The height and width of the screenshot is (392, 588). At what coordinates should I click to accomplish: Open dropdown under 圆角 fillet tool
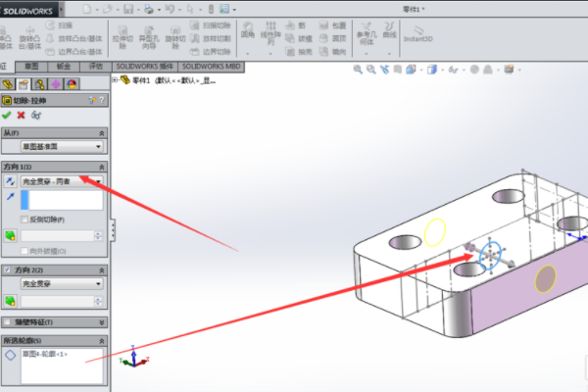pyautogui.click(x=248, y=54)
